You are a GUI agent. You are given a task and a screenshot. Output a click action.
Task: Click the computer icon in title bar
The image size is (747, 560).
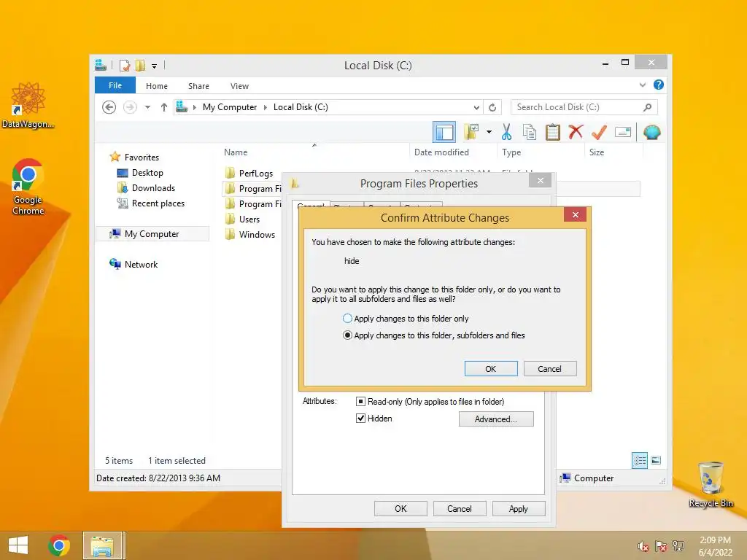coord(101,65)
